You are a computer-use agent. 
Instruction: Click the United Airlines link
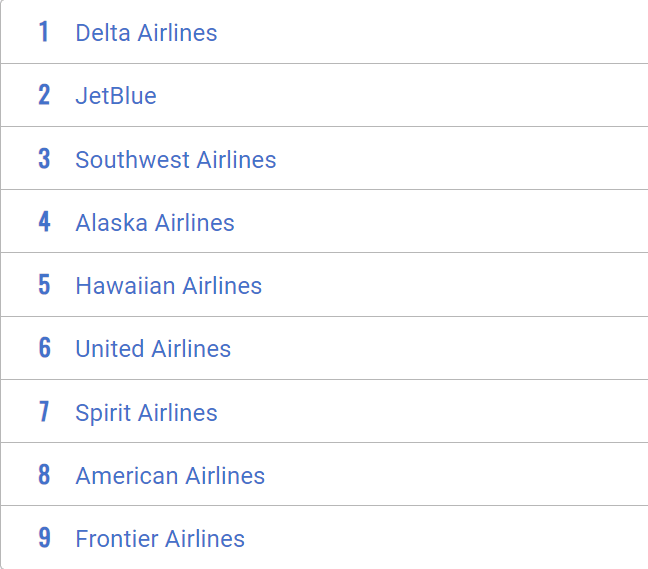point(153,349)
